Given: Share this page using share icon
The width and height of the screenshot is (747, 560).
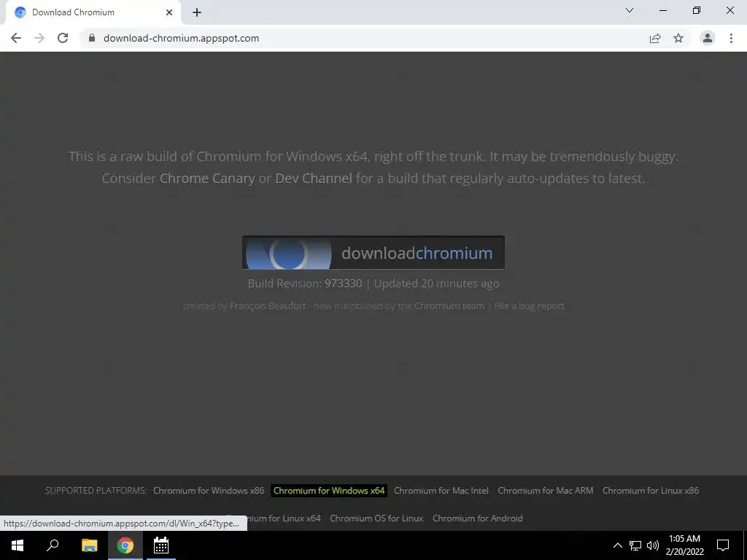Looking at the screenshot, I should (x=655, y=38).
